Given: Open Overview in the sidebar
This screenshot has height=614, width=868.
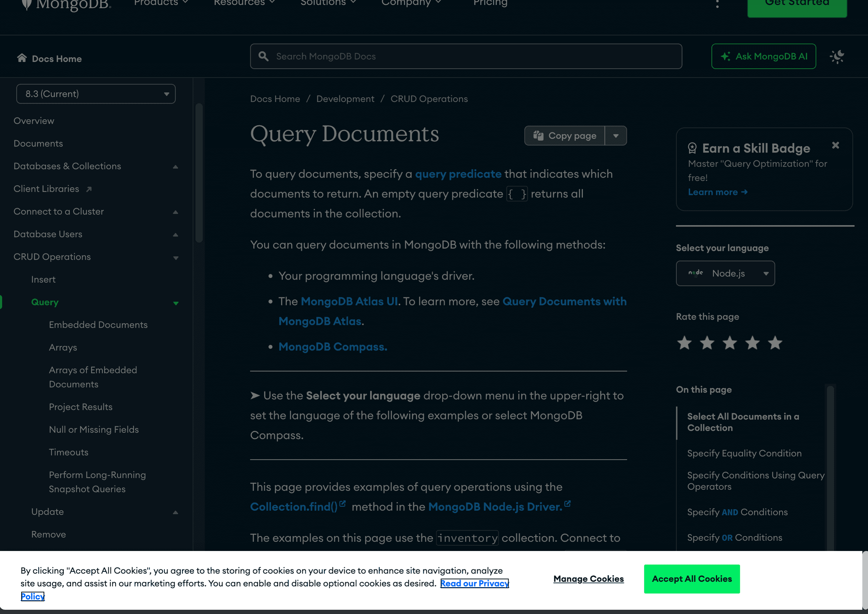Looking at the screenshot, I should click(x=34, y=121).
